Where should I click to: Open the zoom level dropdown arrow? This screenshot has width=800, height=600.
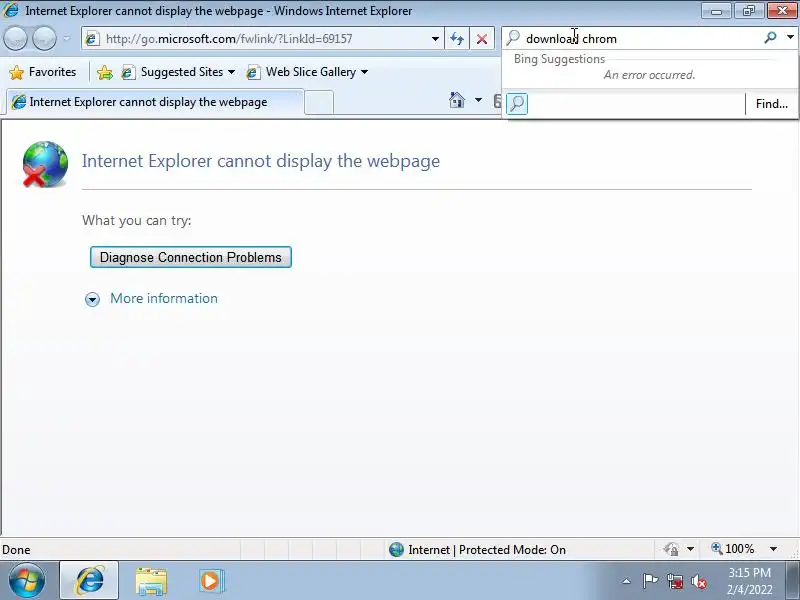click(x=773, y=549)
